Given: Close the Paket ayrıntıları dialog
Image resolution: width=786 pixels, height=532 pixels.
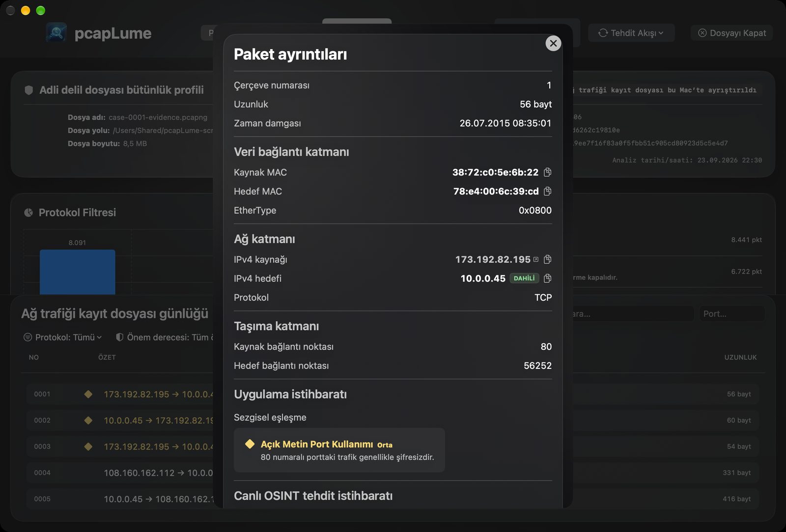Looking at the screenshot, I should (553, 43).
